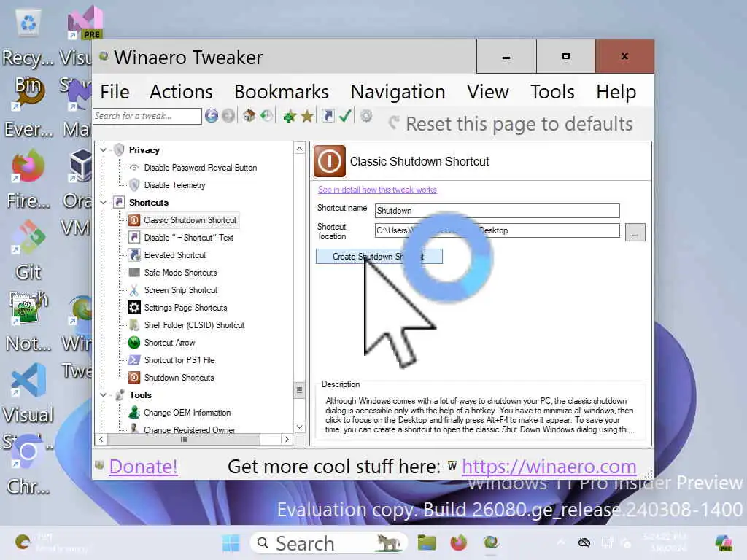Viewport: 747px width, 560px height.
Task: Select Firefox desktop shortcut icon
Action: [x=28, y=166]
